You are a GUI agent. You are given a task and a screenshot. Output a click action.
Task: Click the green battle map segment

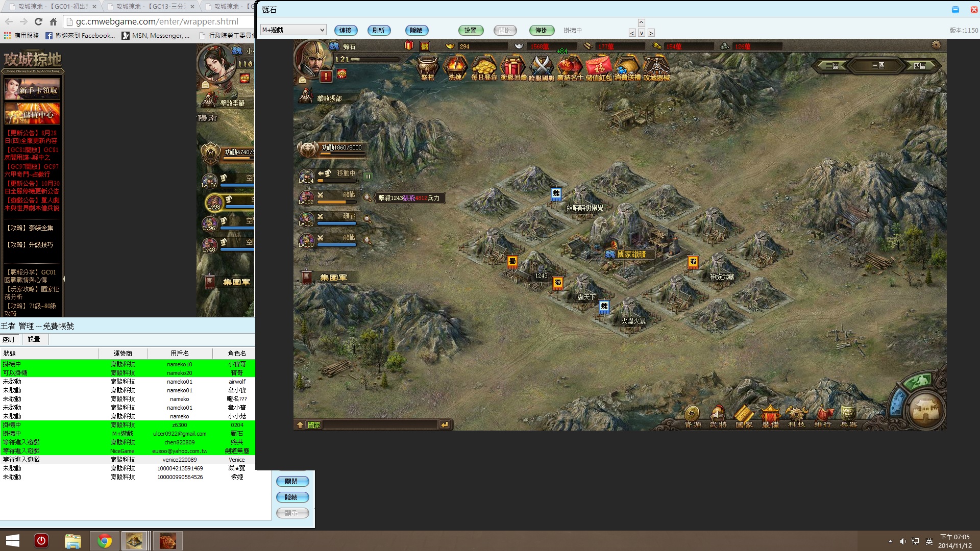pyautogui.click(x=919, y=381)
